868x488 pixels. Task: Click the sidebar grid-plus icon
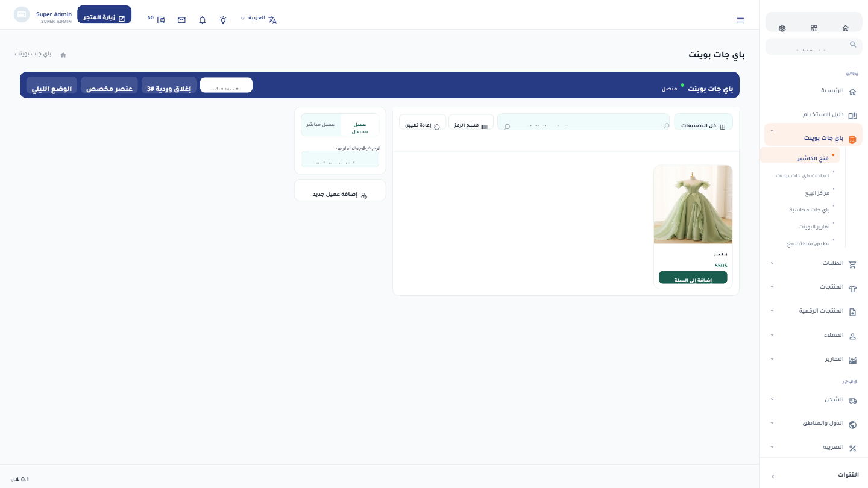point(814,28)
